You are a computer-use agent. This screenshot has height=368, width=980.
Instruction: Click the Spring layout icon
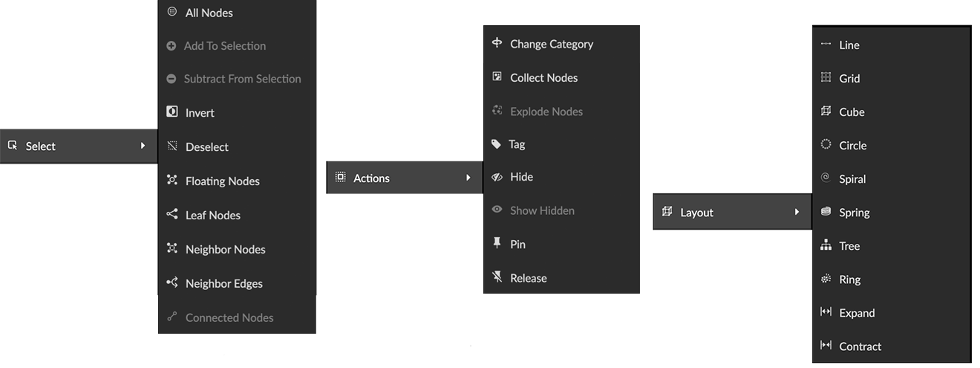pyautogui.click(x=826, y=212)
